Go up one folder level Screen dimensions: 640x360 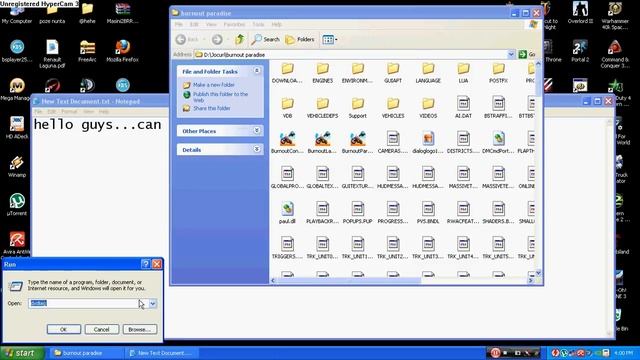coord(240,40)
